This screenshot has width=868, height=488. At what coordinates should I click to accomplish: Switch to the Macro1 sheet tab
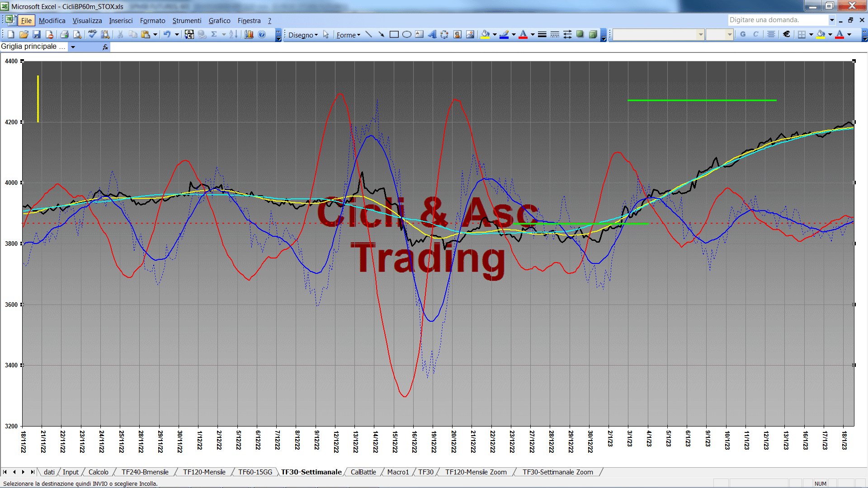398,472
